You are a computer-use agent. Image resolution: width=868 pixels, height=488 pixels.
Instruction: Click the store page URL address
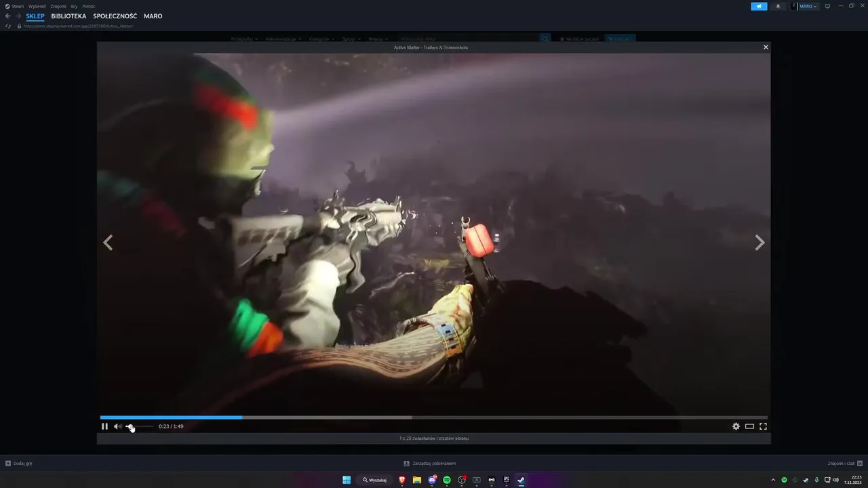[78, 26]
